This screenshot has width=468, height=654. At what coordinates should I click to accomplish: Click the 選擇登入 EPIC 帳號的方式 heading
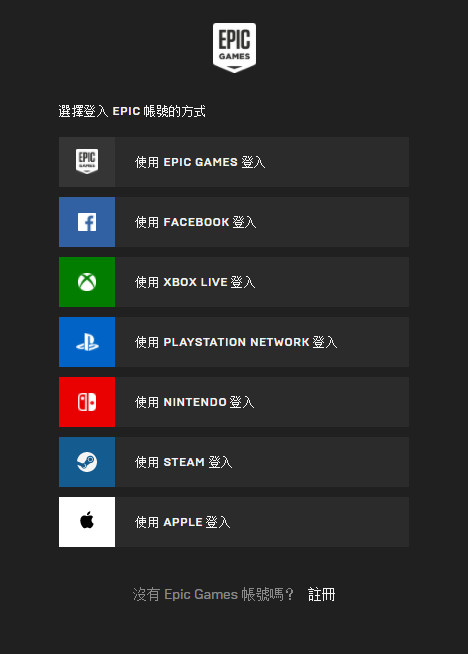tap(132, 111)
